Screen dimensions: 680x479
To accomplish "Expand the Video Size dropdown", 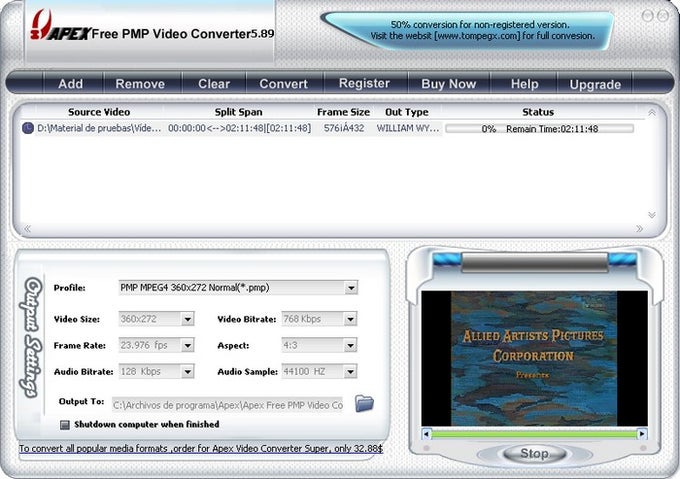I will tap(187, 319).
